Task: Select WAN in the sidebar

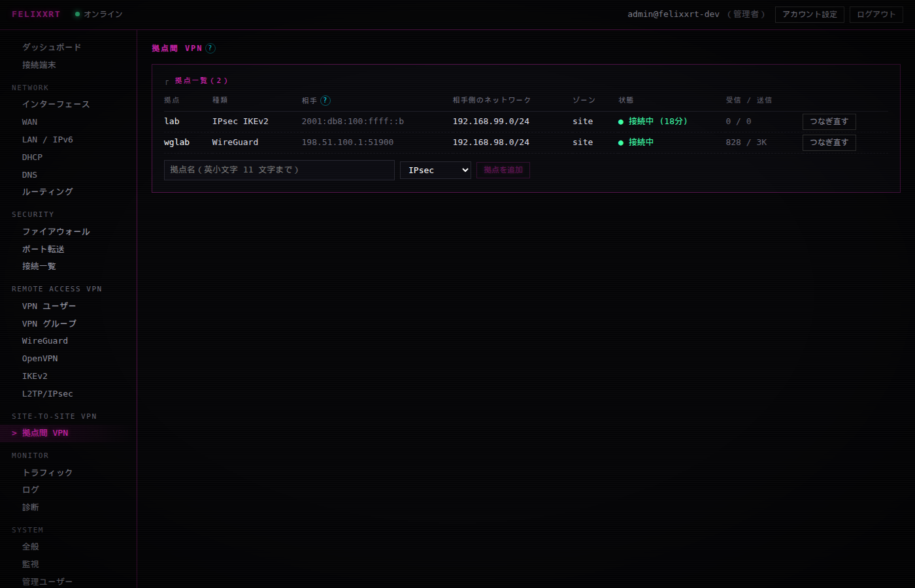Action: pos(29,122)
